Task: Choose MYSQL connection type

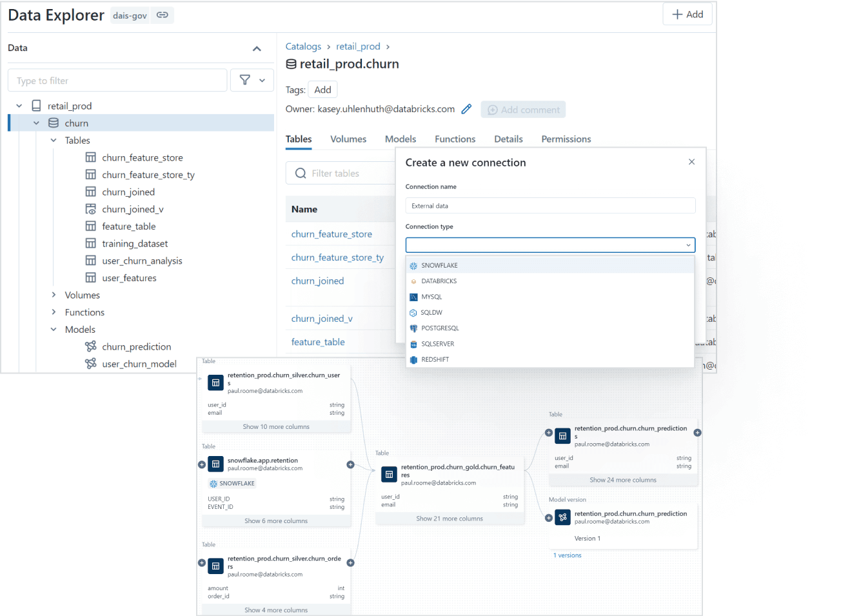Action: tap(550, 297)
